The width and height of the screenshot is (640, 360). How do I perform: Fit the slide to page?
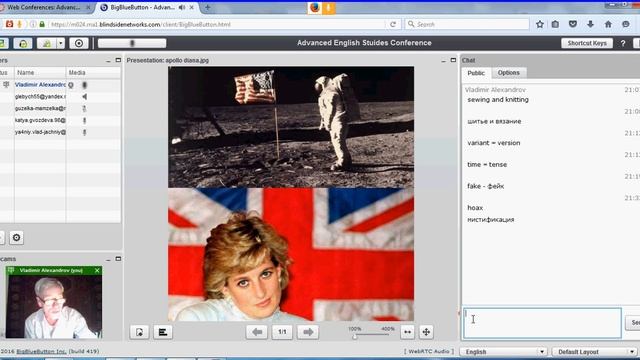pos(426,332)
